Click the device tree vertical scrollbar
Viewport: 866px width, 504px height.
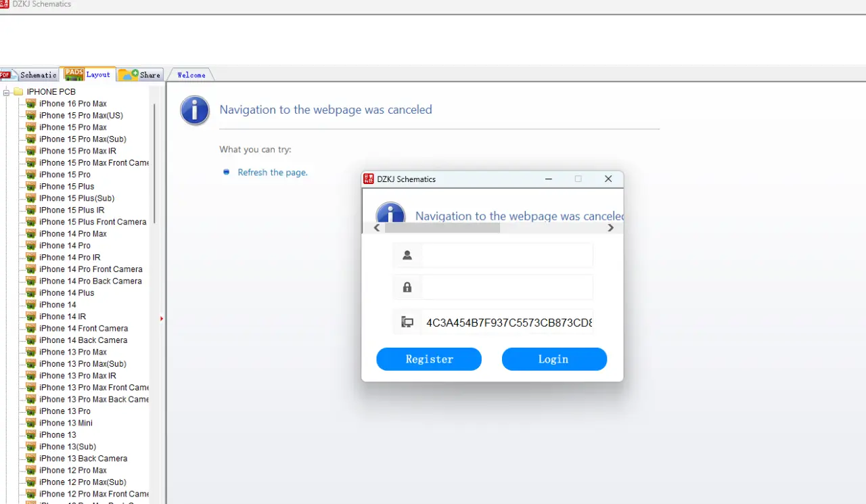click(155, 163)
